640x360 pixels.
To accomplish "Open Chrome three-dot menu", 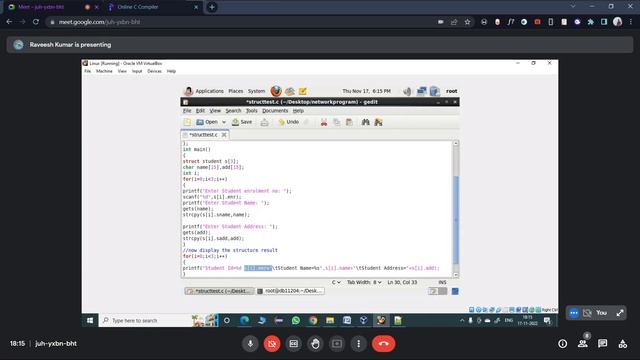I will 631,22.
